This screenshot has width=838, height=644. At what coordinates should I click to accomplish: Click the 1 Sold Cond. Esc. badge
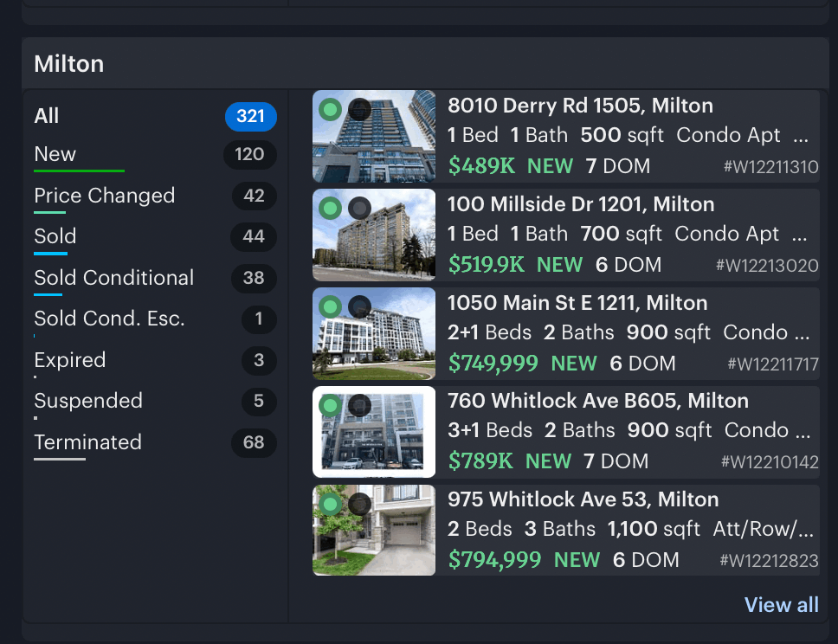click(259, 319)
